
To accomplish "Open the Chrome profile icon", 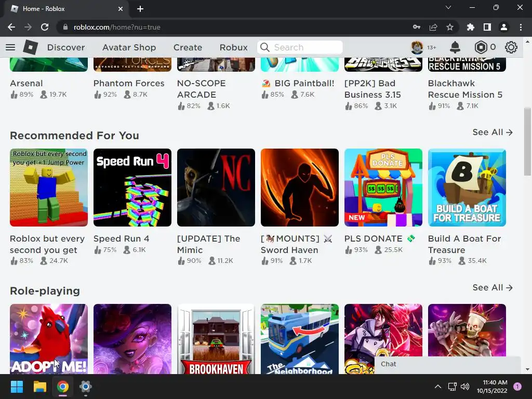I will pos(504,27).
